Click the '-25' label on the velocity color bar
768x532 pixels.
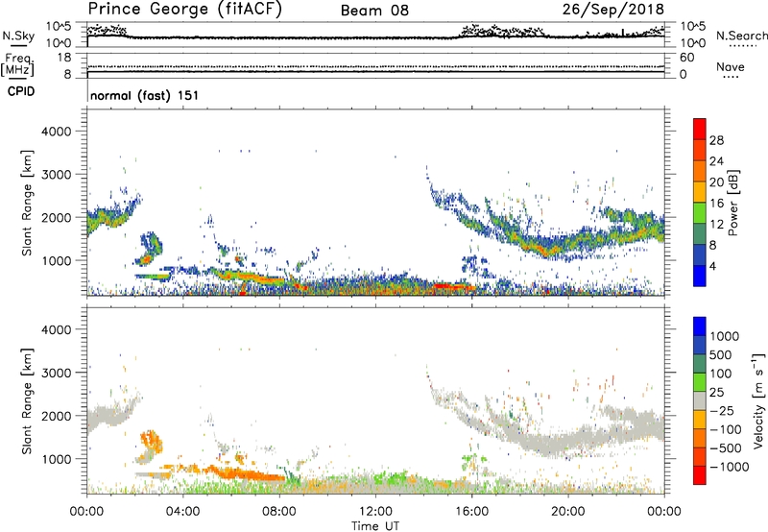[x=722, y=410]
